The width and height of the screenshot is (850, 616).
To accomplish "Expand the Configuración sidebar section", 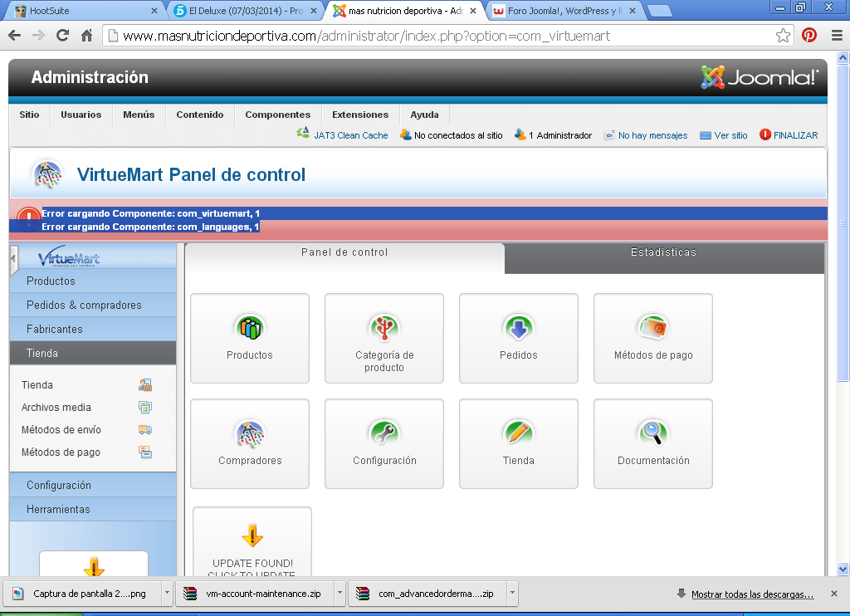I will point(93,486).
